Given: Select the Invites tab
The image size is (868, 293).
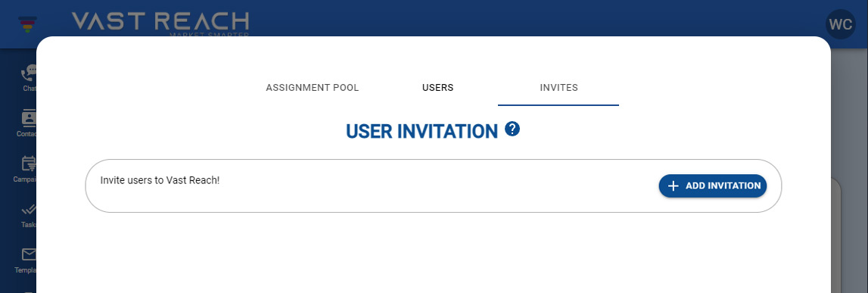Looking at the screenshot, I should pyautogui.click(x=558, y=88).
